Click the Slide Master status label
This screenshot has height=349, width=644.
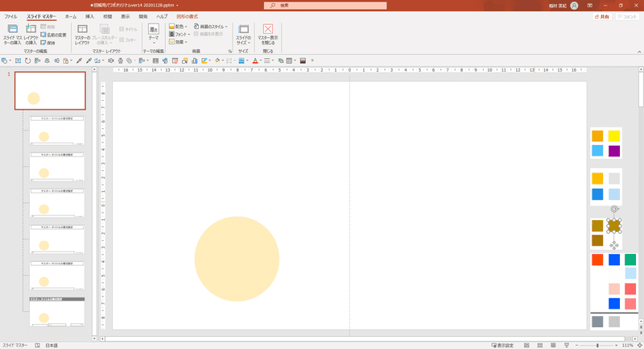pos(14,345)
